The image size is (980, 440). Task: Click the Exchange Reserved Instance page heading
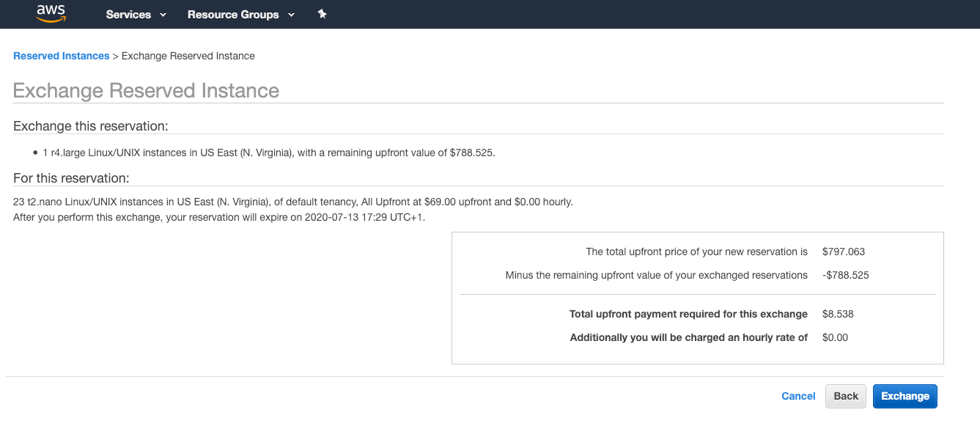(147, 91)
